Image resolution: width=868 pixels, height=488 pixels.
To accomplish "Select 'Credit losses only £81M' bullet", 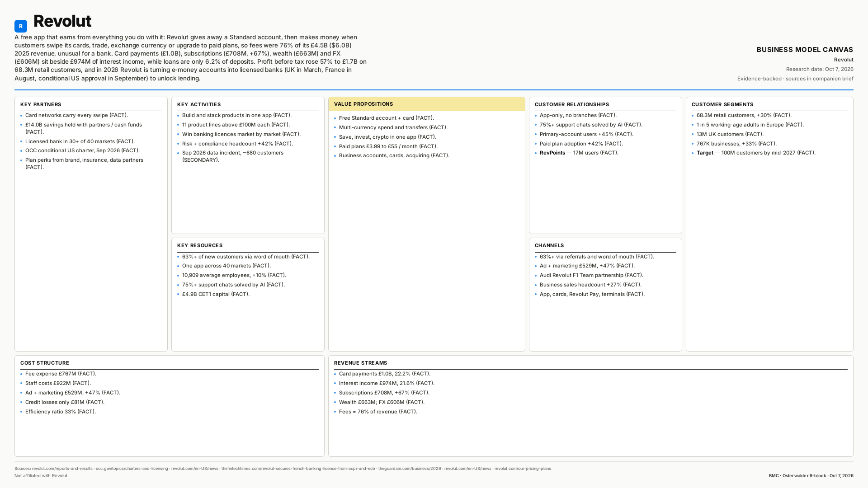I will tap(65, 402).
